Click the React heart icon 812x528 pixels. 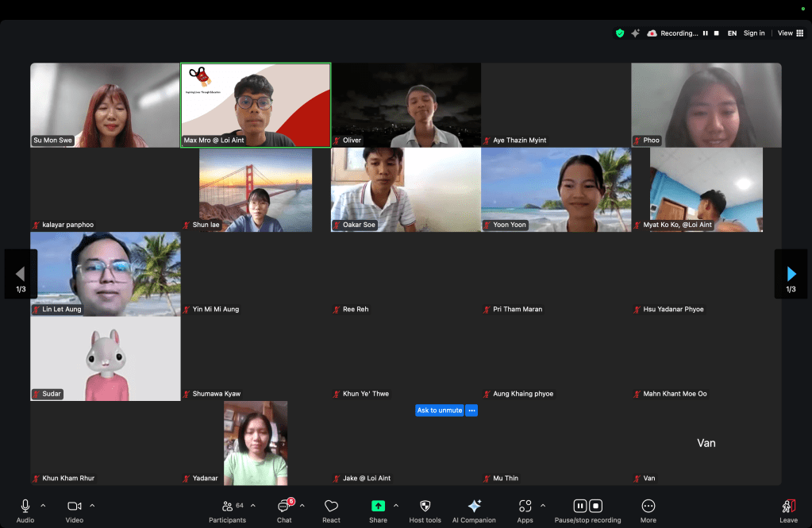pos(331,506)
